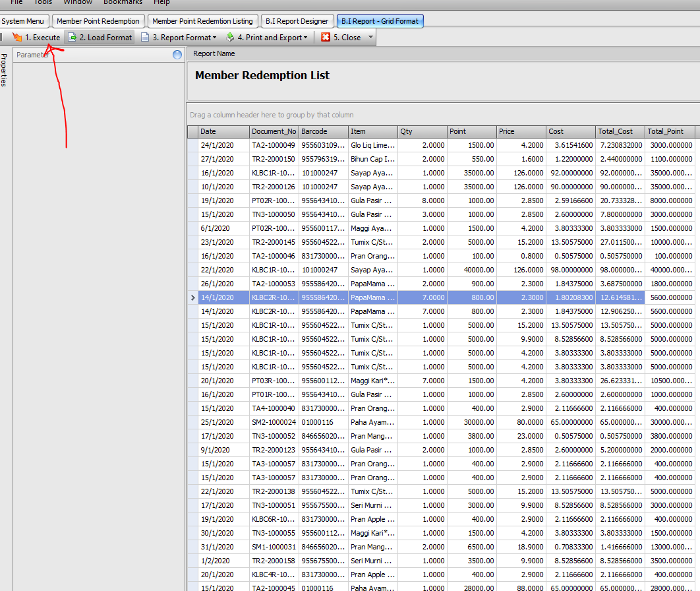The width and height of the screenshot is (700, 591).
Task: Switch to Member Point Redemption tab
Action: click(98, 21)
